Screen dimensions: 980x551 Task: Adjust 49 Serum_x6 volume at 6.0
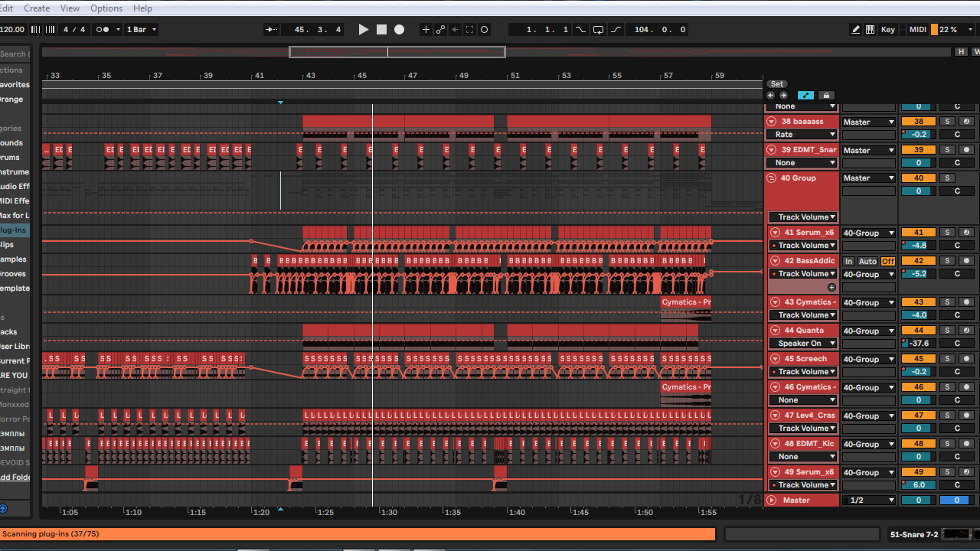[x=919, y=485]
